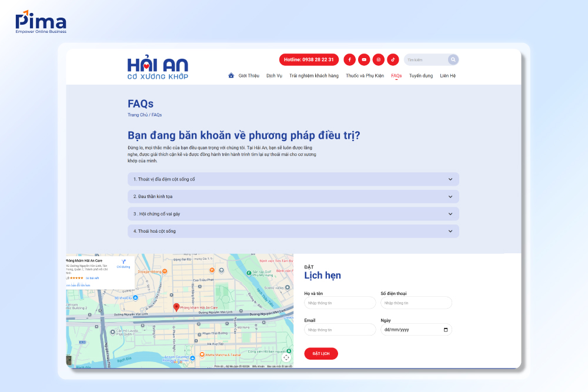Select the red map marker for Phòng khám Hải An Care
Image resolution: width=588 pixels, height=392 pixels.
176,307
